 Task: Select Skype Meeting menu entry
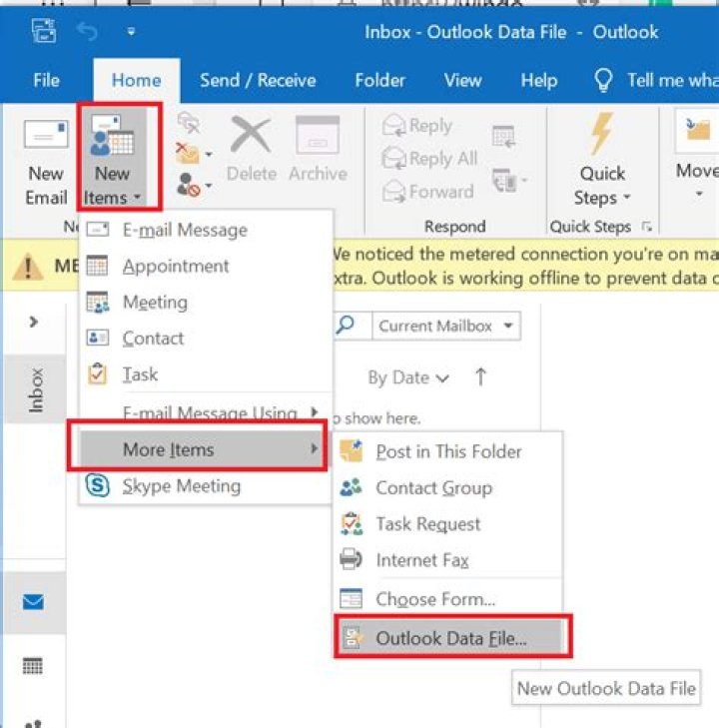(206, 486)
